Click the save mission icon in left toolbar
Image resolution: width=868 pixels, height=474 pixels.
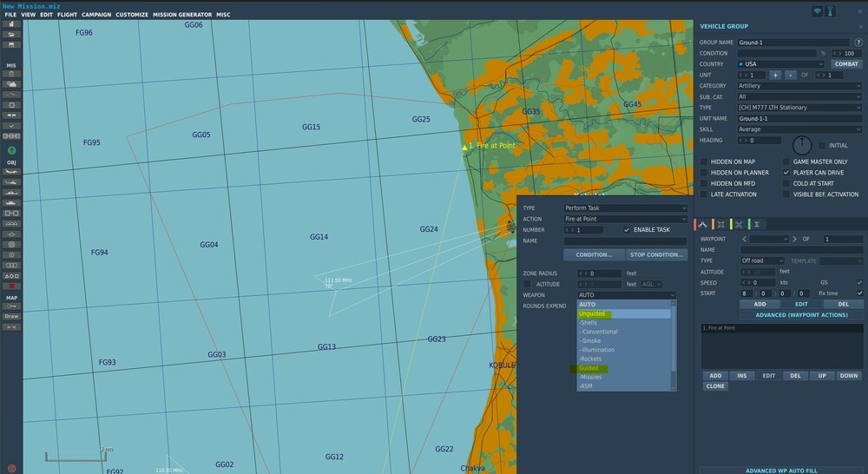(12, 44)
